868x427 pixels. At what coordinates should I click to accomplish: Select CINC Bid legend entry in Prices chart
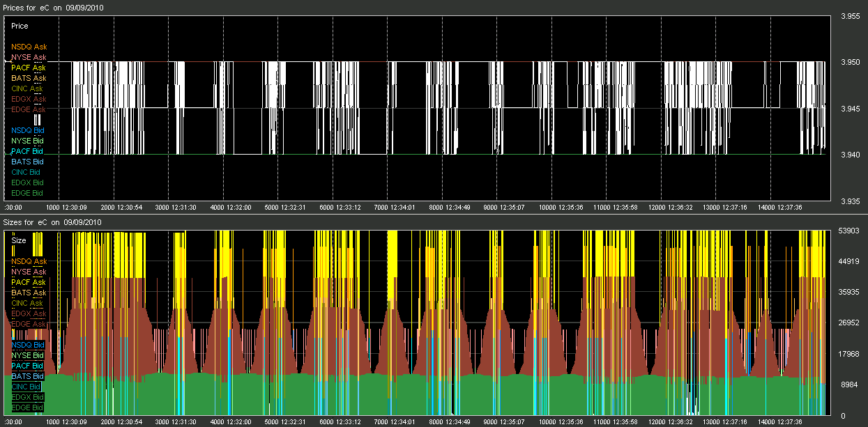[x=26, y=172]
